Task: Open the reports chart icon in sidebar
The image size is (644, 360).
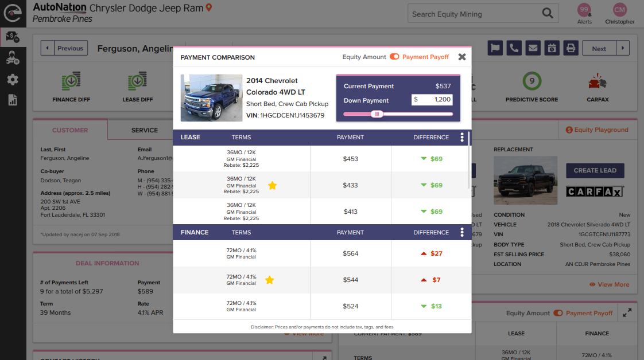Action: coord(13,100)
